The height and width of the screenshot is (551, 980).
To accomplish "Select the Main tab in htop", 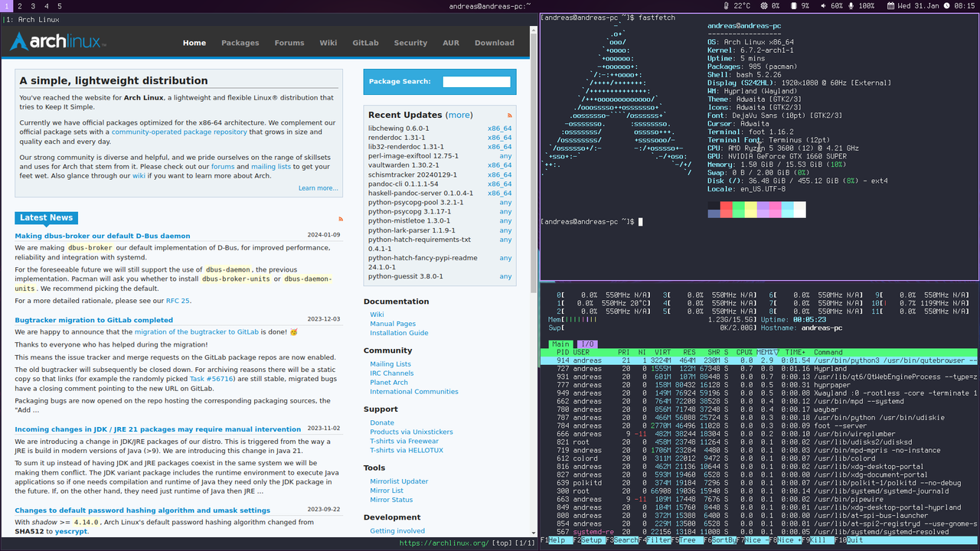I will point(560,344).
